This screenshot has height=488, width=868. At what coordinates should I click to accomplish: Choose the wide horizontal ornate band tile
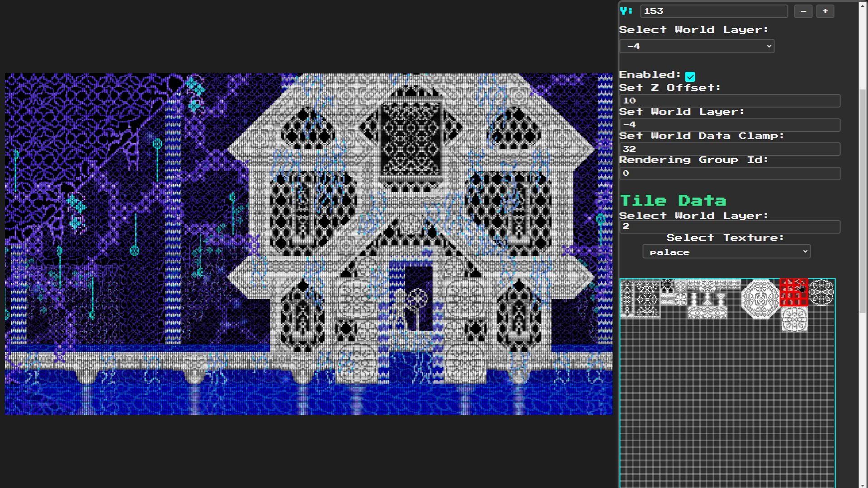[714, 284]
